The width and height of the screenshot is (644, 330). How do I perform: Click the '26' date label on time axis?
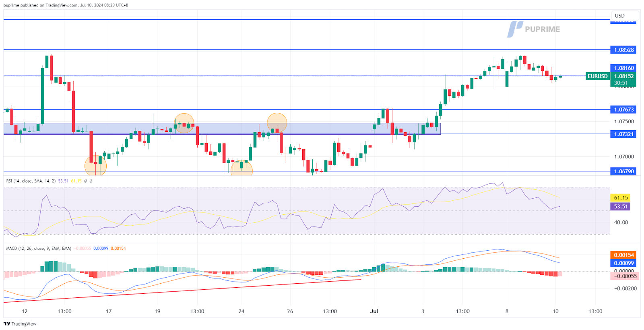coord(290,311)
